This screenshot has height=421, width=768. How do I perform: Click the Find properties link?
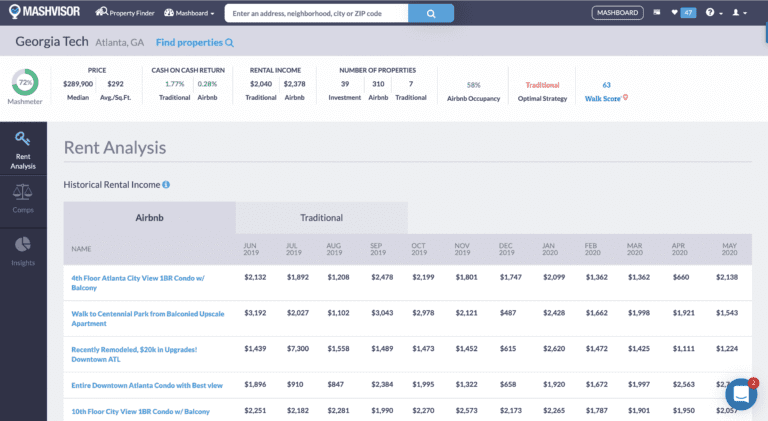[194, 43]
